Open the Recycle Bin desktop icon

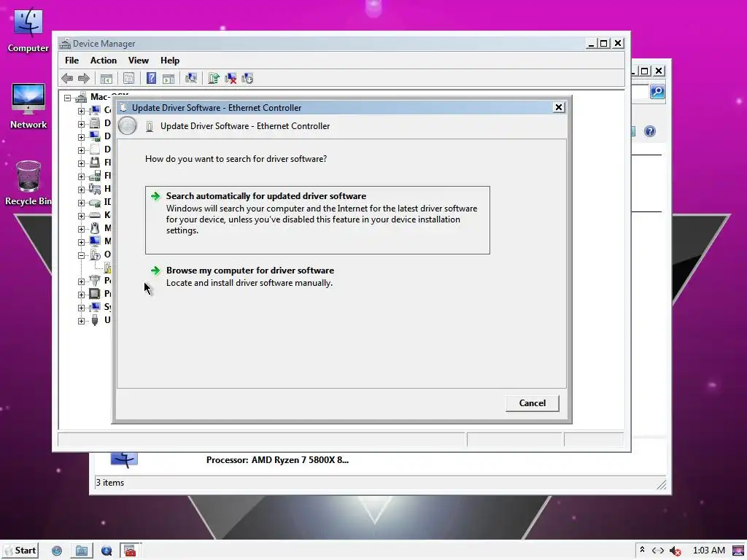coord(28,183)
